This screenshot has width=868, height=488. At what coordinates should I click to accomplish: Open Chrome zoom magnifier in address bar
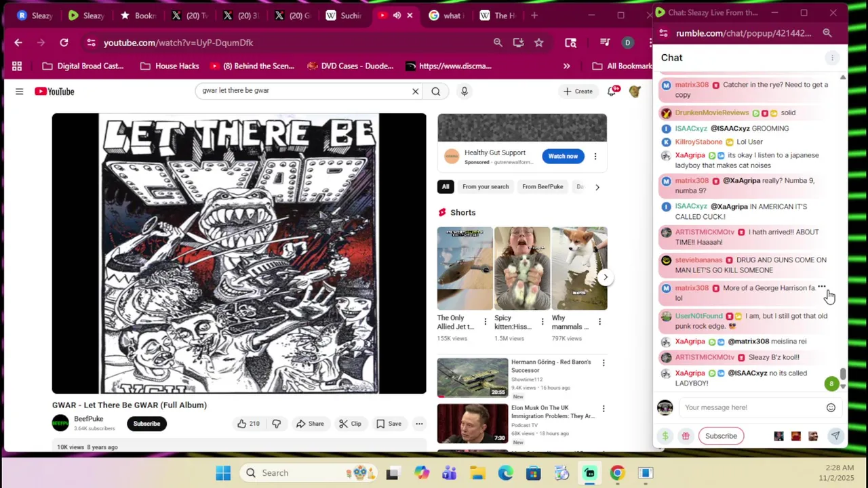point(498,43)
